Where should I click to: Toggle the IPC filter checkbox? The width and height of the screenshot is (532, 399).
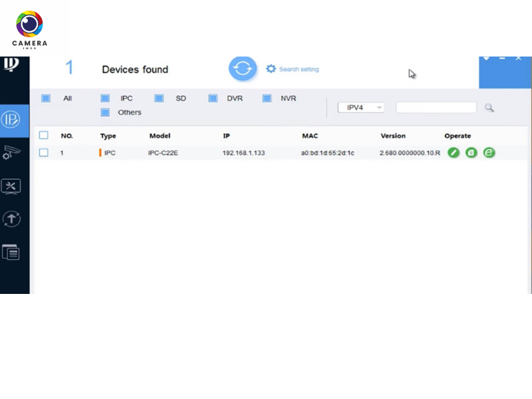105,98
